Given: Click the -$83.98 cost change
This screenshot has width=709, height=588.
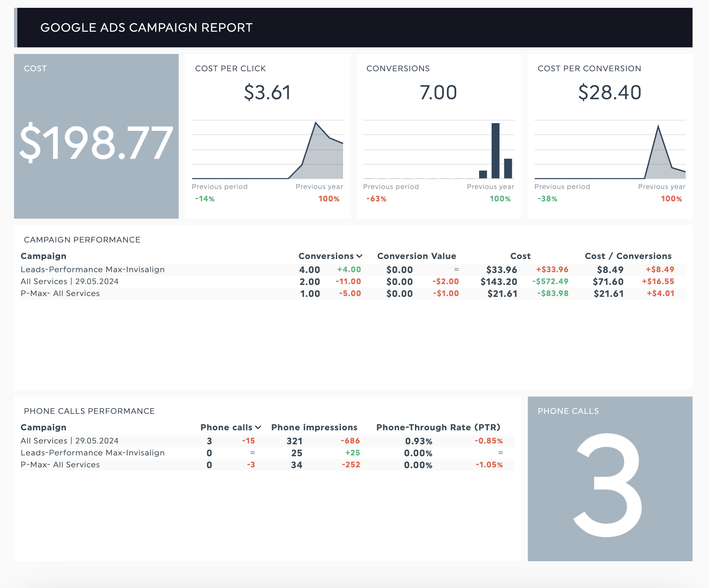Looking at the screenshot, I should click(x=553, y=294).
